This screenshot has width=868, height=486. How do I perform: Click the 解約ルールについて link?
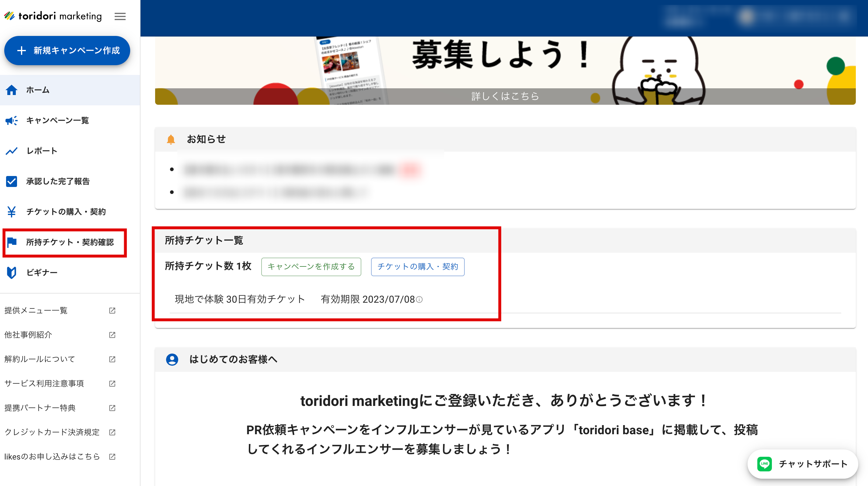pos(40,359)
